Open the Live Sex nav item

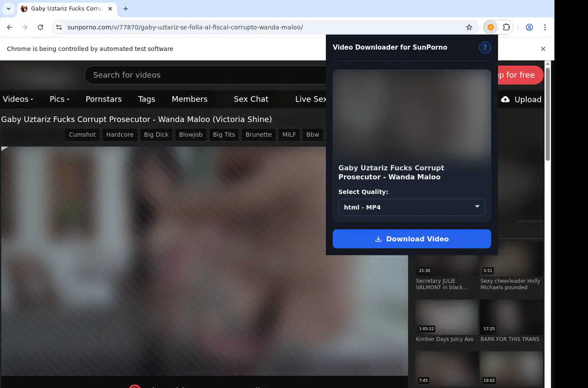click(x=310, y=99)
